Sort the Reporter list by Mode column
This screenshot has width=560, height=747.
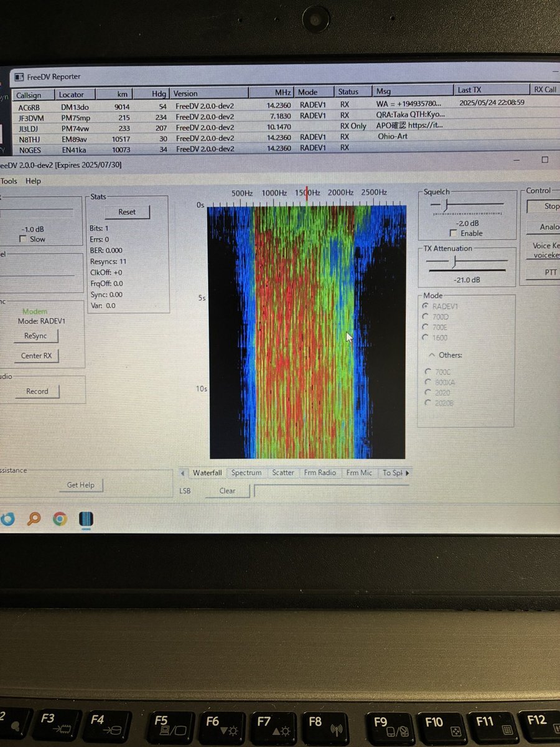tap(314, 92)
